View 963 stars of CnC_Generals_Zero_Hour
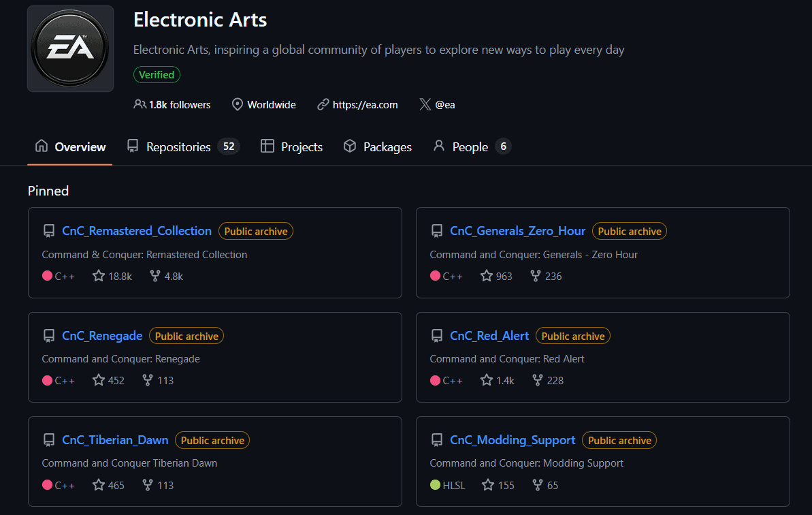The height and width of the screenshot is (515, 812). [496, 276]
